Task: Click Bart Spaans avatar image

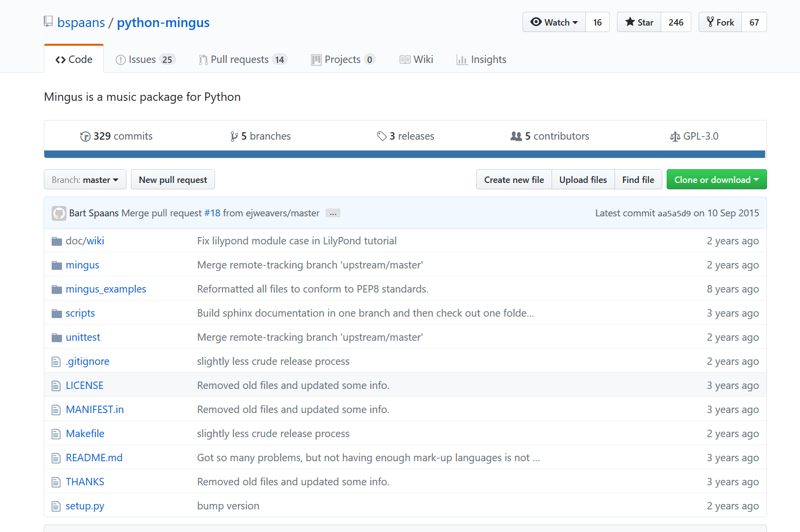Action: (59, 213)
